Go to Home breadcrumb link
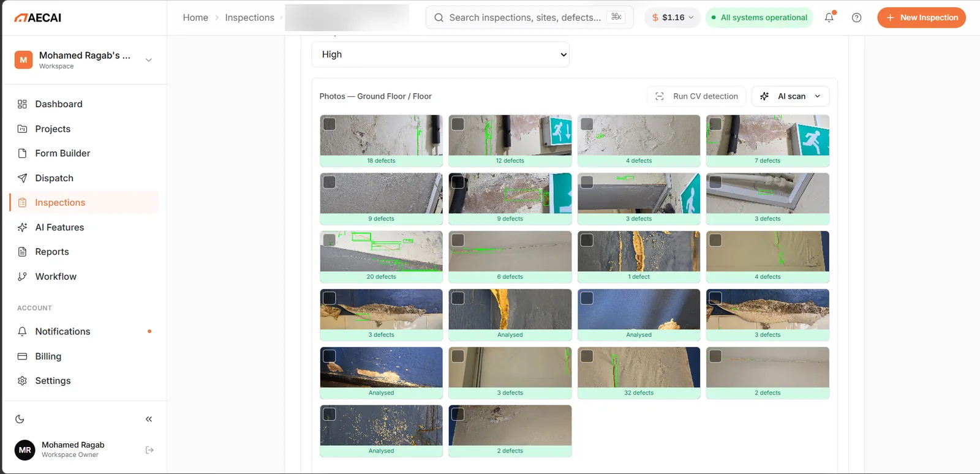This screenshot has height=474, width=980. coord(195,18)
